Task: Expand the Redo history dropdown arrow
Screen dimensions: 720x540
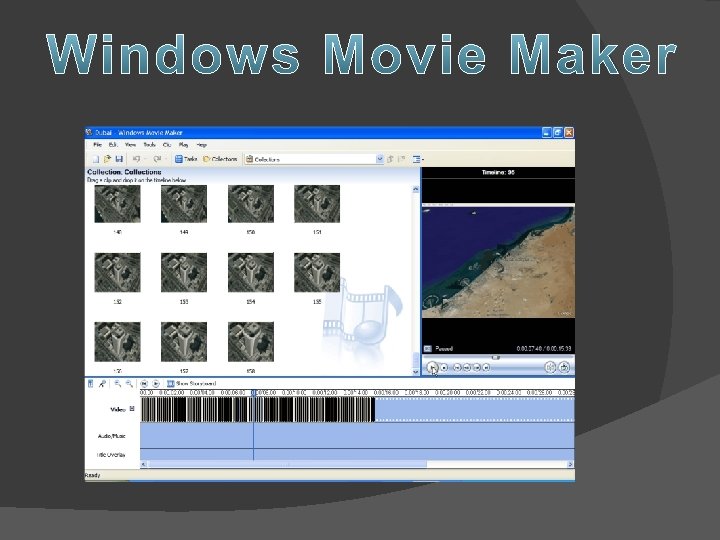Action: [x=166, y=159]
